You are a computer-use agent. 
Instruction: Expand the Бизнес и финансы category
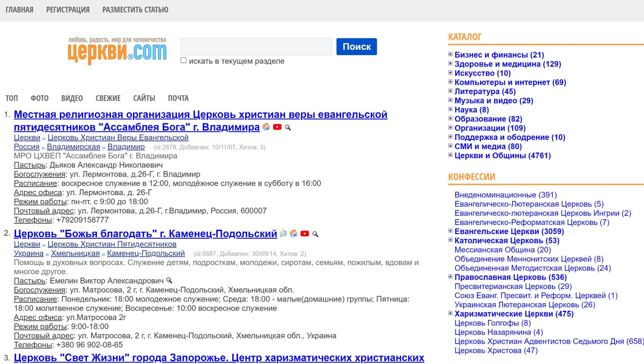450,54
